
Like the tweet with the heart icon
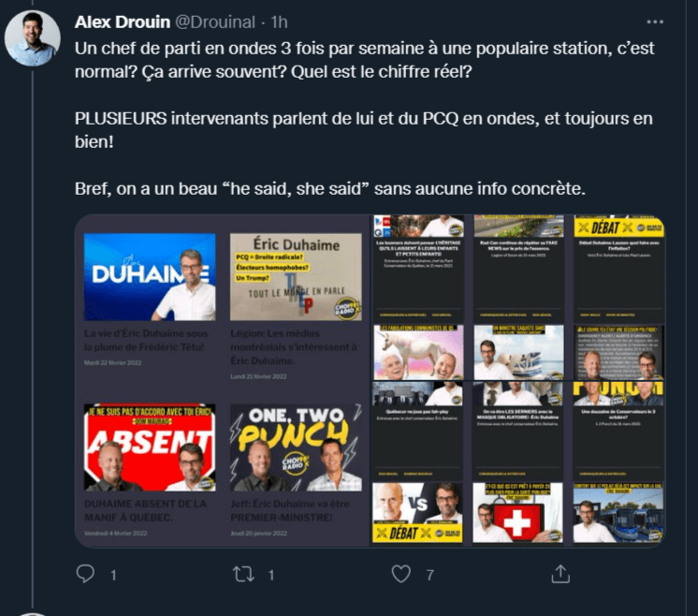click(x=401, y=574)
